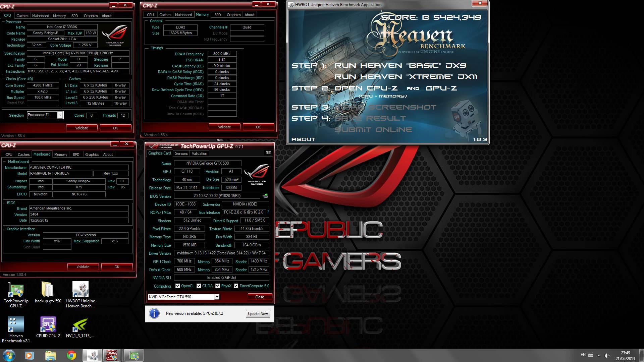
Task: Click the Driver Version field in GPU-Z
Action: (x=221, y=253)
